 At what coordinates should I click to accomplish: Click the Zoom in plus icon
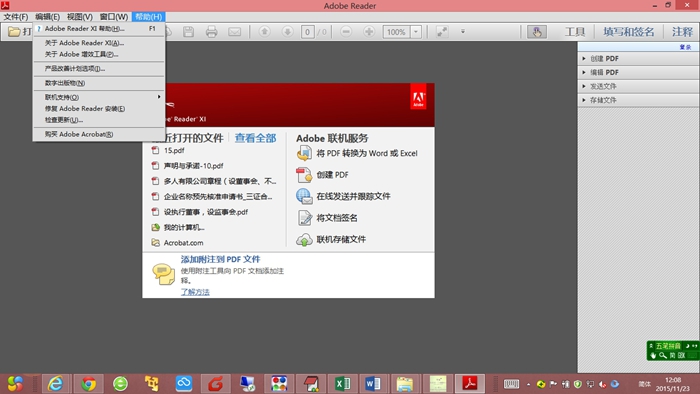click(369, 31)
